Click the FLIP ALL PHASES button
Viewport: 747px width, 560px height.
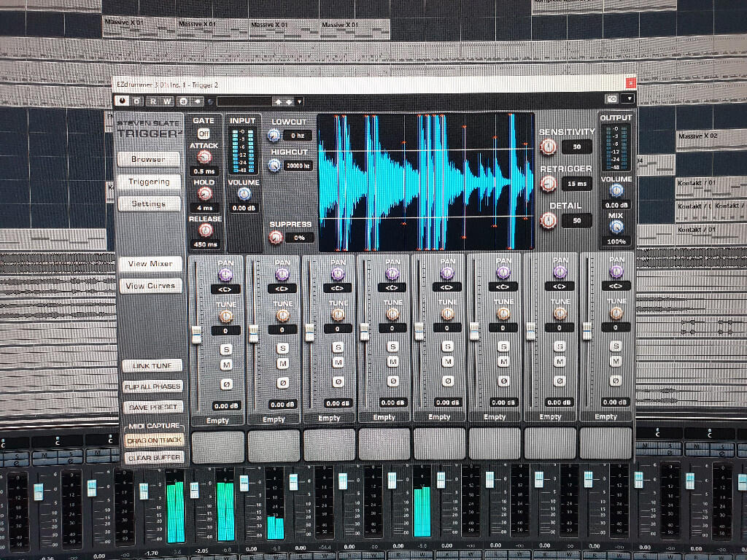pos(153,386)
